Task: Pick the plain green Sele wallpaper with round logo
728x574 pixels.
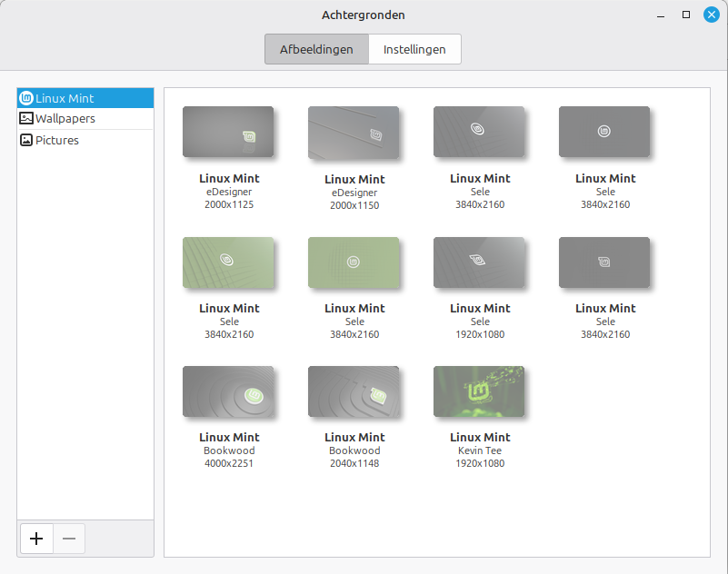Action: pos(354,262)
